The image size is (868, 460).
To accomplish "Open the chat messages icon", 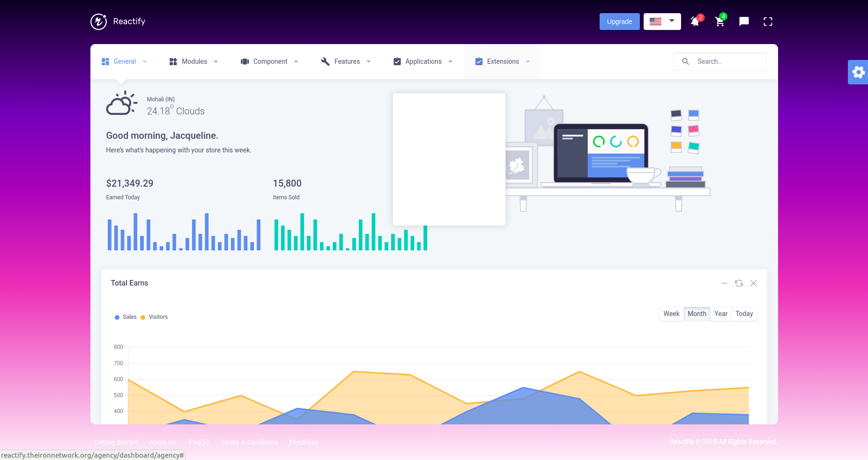I will [x=744, y=22].
